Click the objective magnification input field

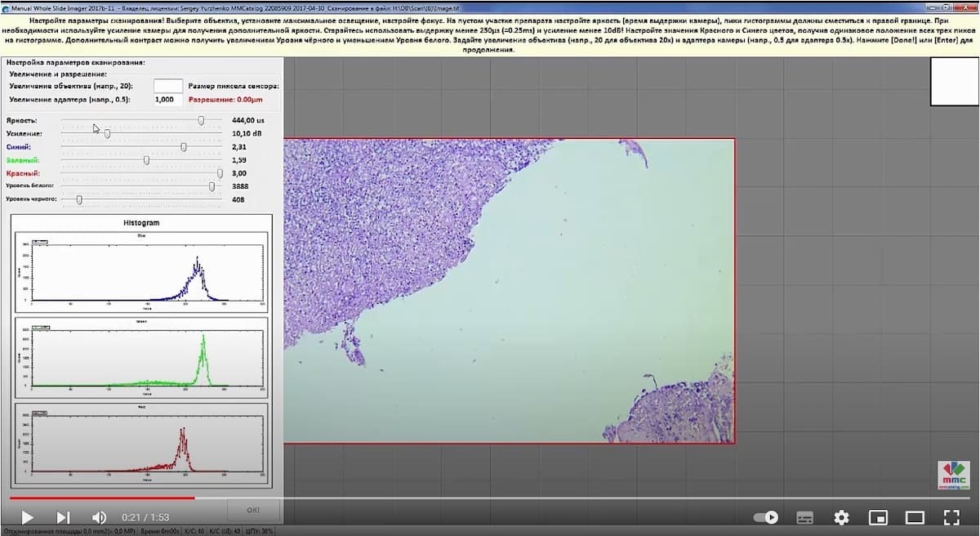(x=167, y=85)
